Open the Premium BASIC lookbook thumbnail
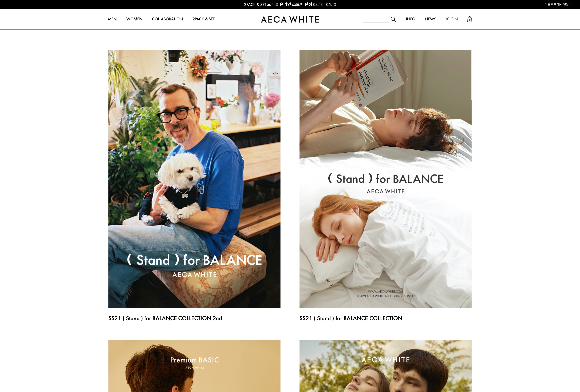 tap(194, 366)
